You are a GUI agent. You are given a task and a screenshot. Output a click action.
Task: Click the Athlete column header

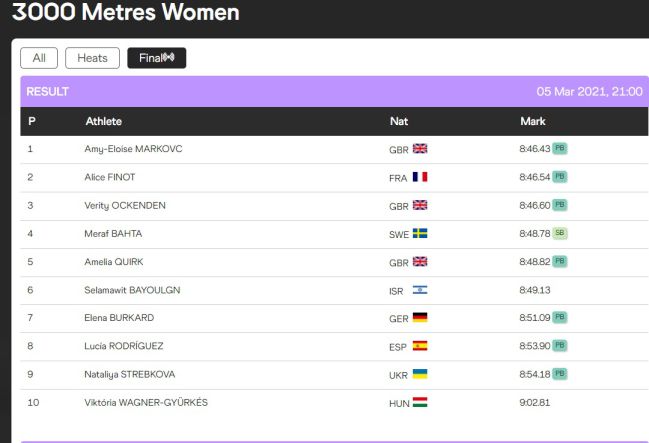coord(103,121)
